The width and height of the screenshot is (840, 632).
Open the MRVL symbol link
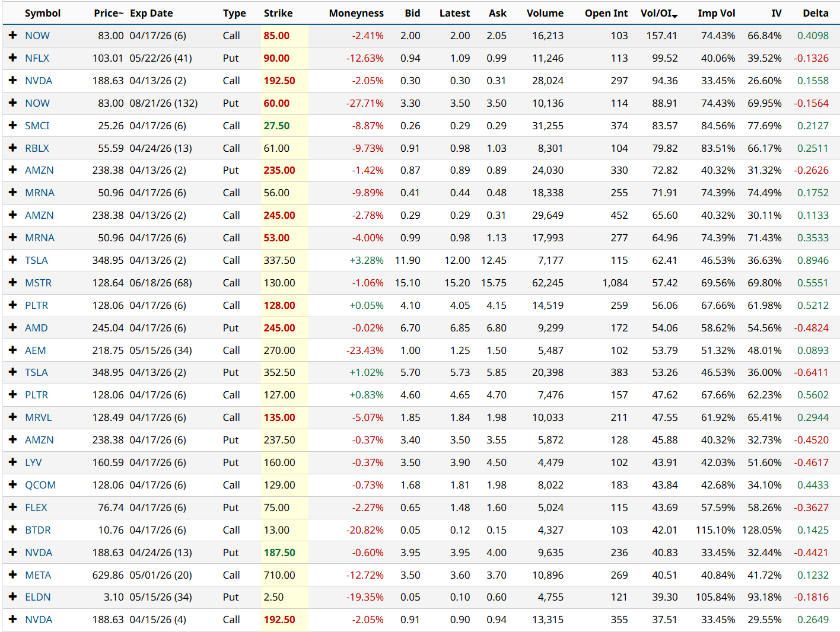coord(39,417)
